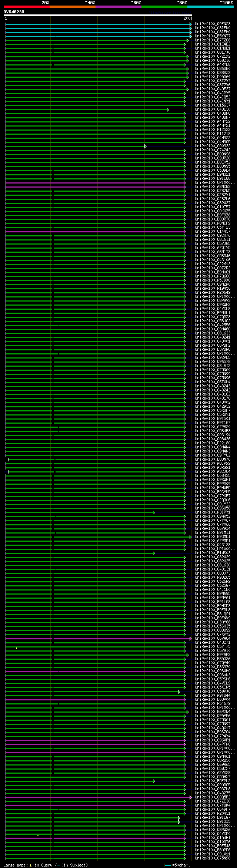Click the hit label UniRef100_B9FAP3
The height and width of the screenshot is (868, 237).
tap(213, 655)
